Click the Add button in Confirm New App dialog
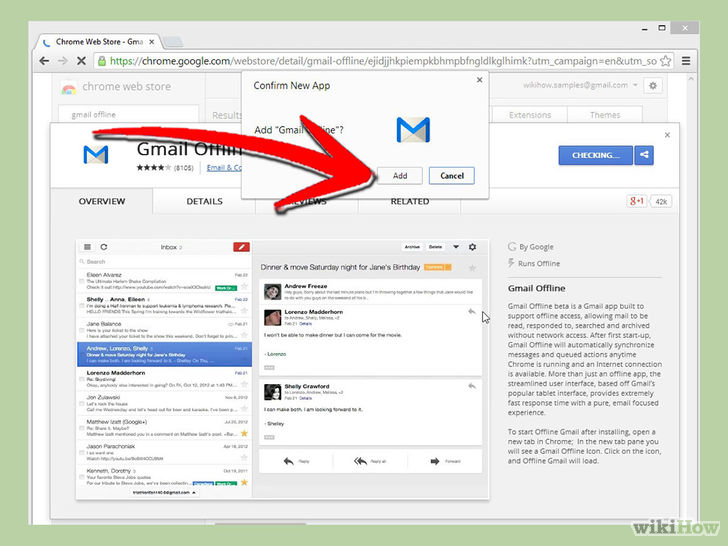The height and width of the screenshot is (546, 728). coord(400,176)
